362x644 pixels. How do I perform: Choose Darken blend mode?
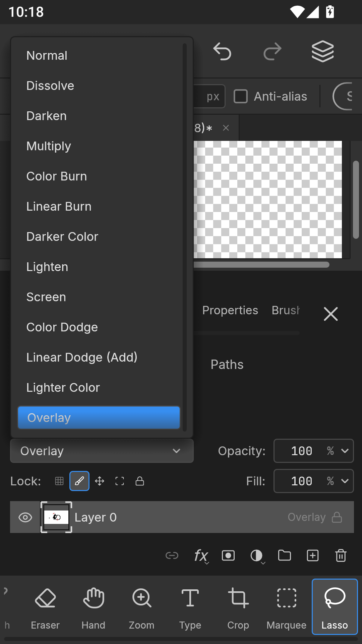[x=99, y=116]
